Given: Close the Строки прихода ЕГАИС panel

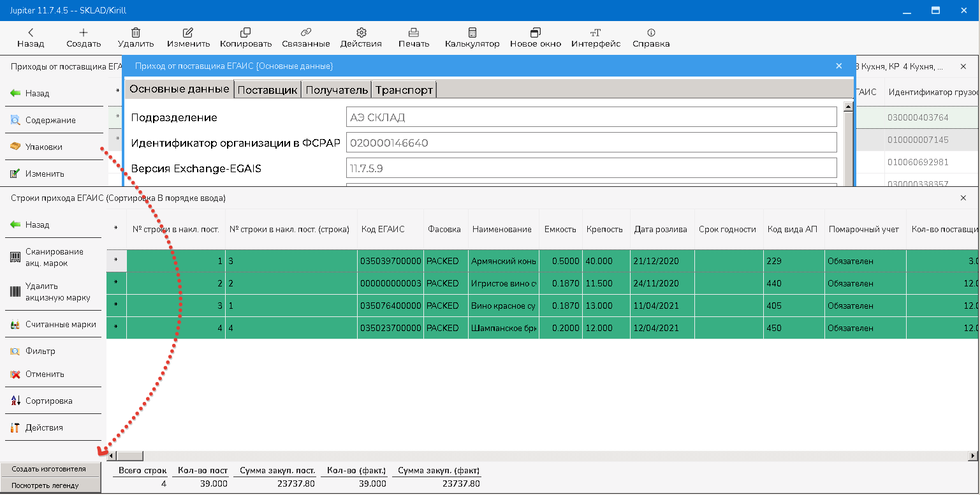Looking at the screenshot, I should click(963, 198).
